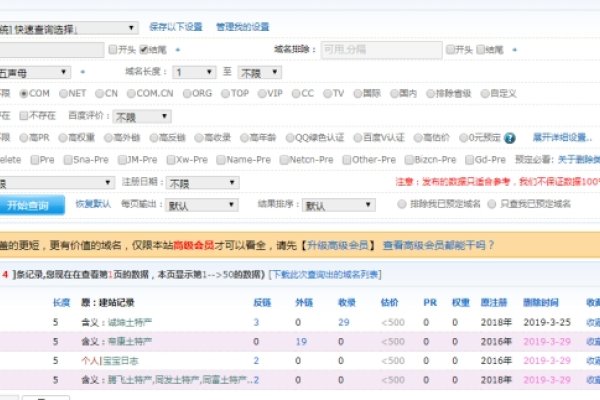Select the NET suffix radio button
Screen dimensions: 600x400
[x=64, y=94]
